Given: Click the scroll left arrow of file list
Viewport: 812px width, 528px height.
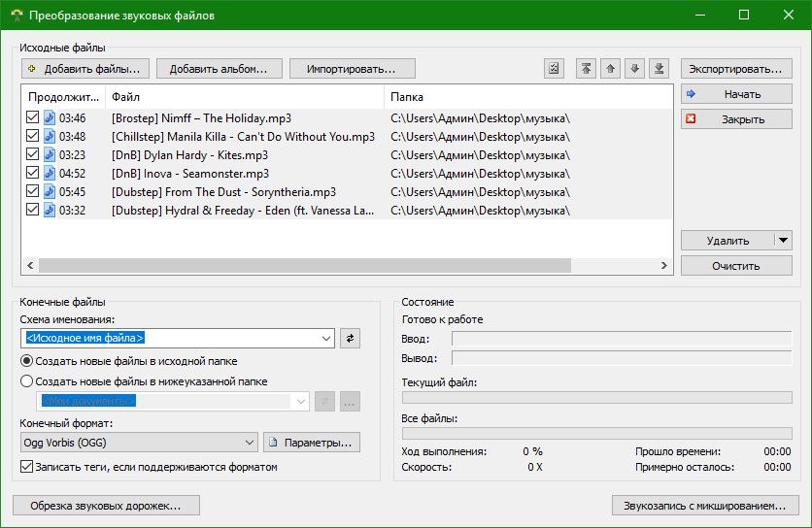Looking at the screenshot, I should [x=30, y=266].
